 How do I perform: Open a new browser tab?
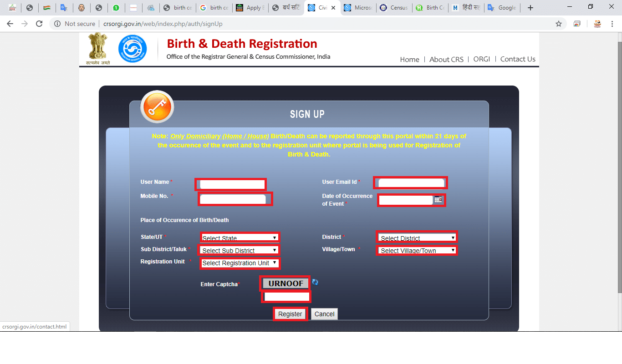[x=530, y=8]
